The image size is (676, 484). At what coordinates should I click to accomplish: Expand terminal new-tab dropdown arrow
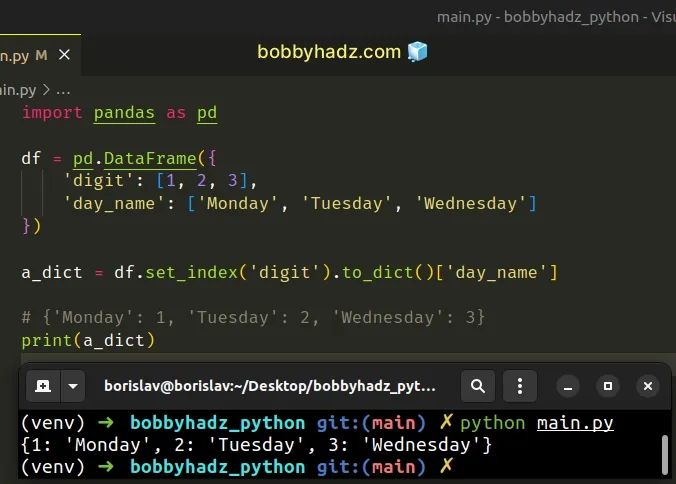(73, 386)
